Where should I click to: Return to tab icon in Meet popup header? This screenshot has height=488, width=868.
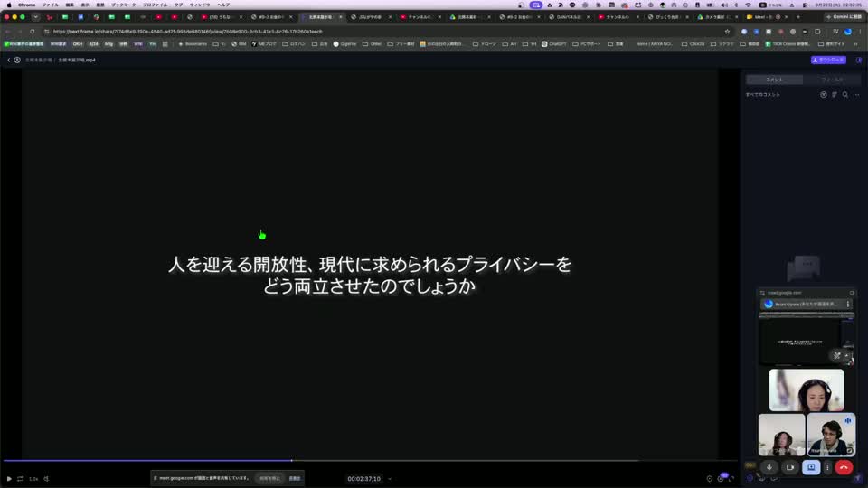tap(852, 293)
